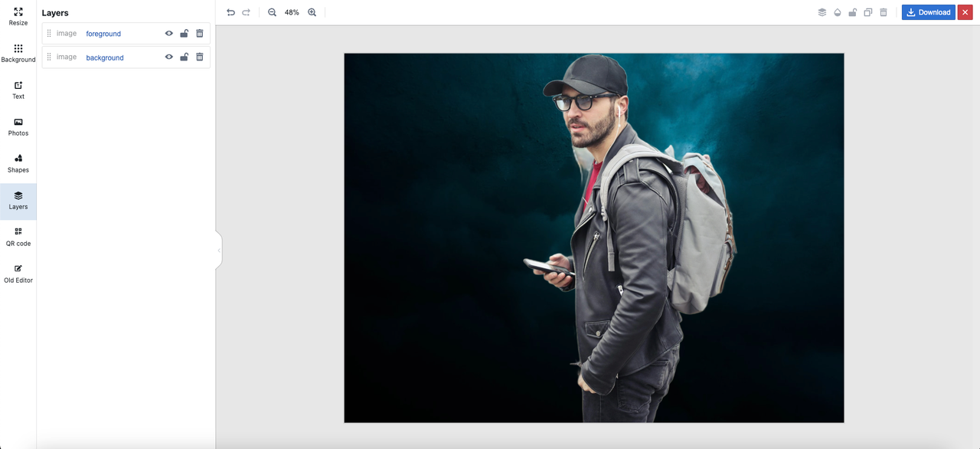Click the lock icon in top toolbar

[852, 12]
